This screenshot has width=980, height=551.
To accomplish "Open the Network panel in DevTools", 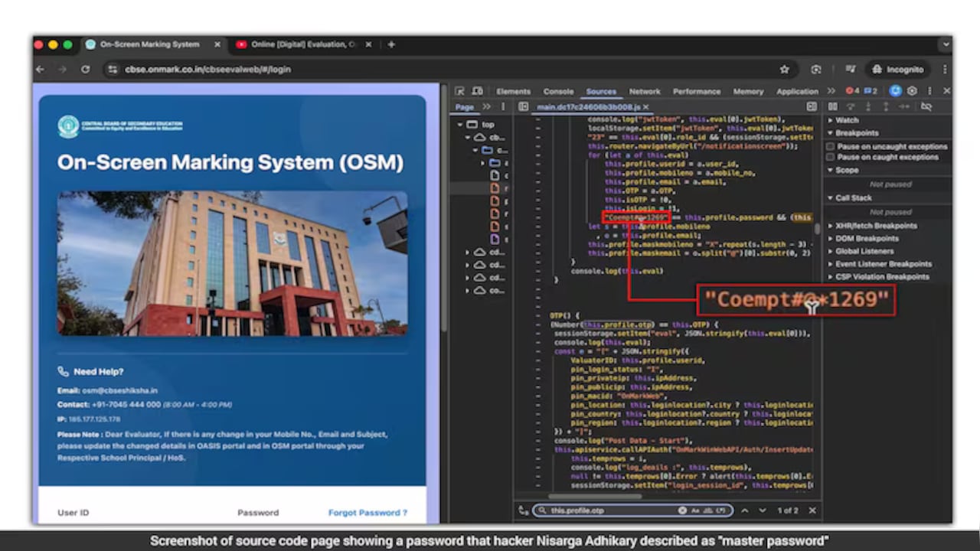I will tap(645, 92).
